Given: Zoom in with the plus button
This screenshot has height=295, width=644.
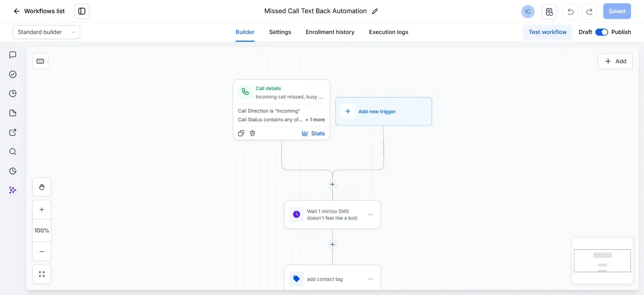Looking at the screenshot, I should [42, 210].
